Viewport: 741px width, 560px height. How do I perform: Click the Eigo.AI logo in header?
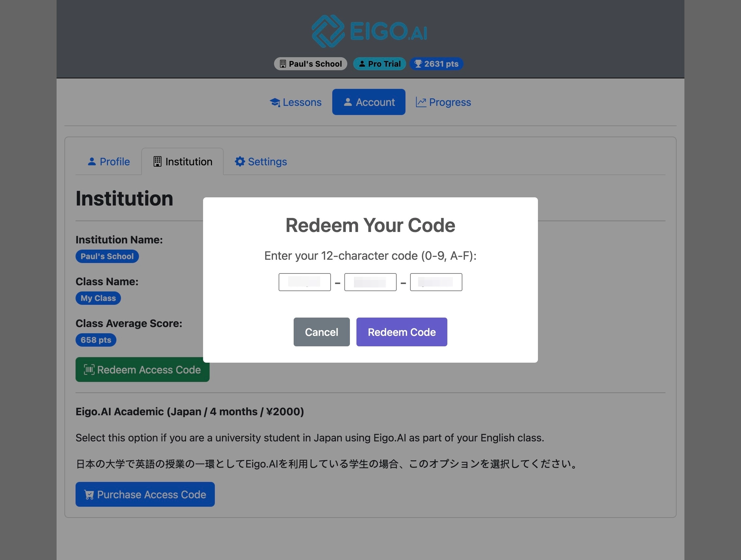370,31
